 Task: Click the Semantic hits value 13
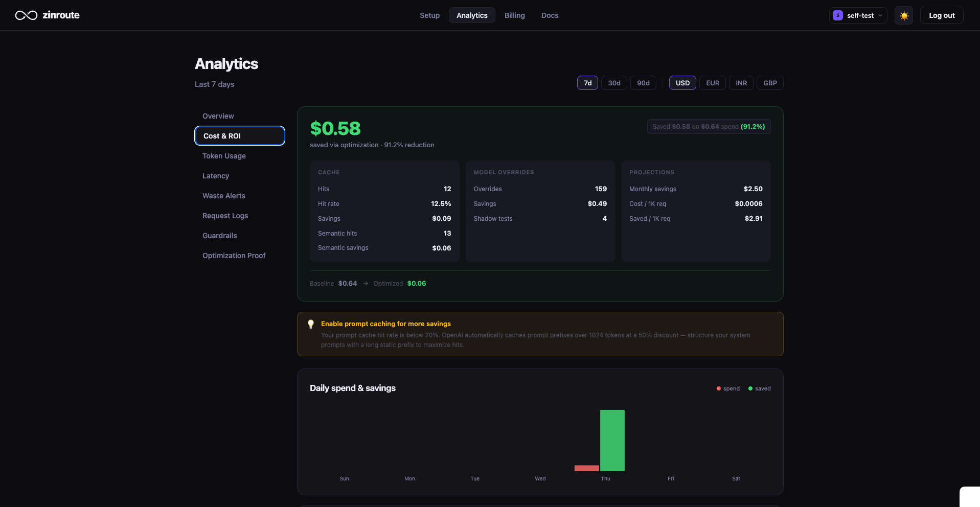(447, 234)
